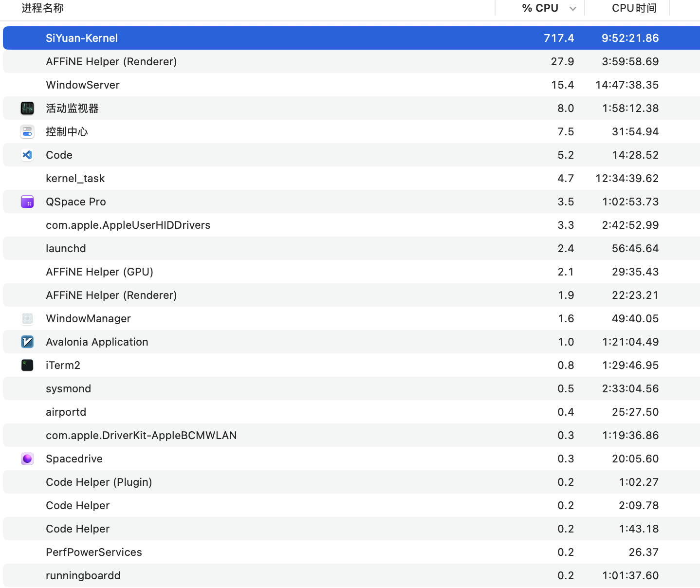Select the Code process name

tap(59, 155)
